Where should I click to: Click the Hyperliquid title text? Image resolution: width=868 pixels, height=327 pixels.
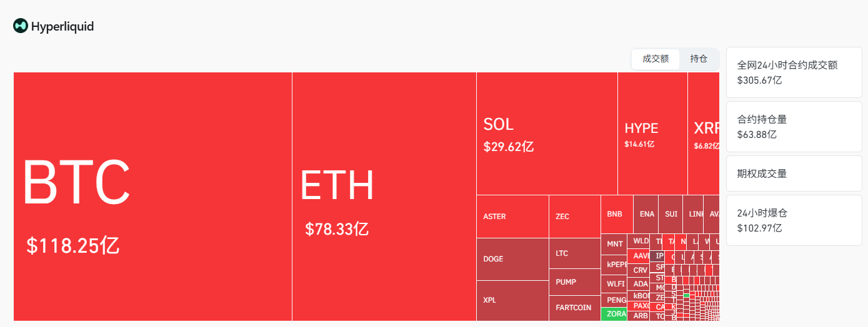(62, 27)
